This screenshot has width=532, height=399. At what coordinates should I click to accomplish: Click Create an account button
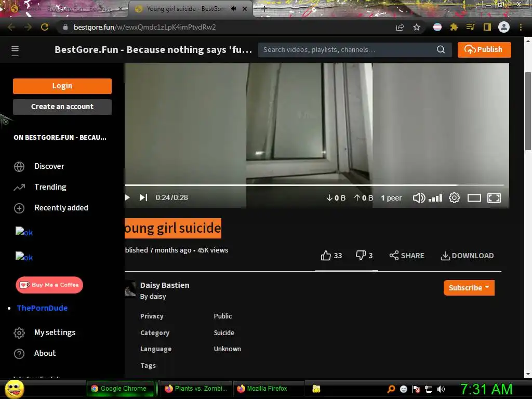pos(62,107)
